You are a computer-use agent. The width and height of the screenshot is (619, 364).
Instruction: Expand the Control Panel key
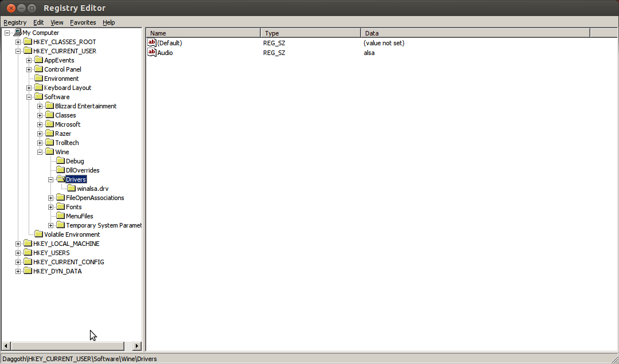[29, 69]
